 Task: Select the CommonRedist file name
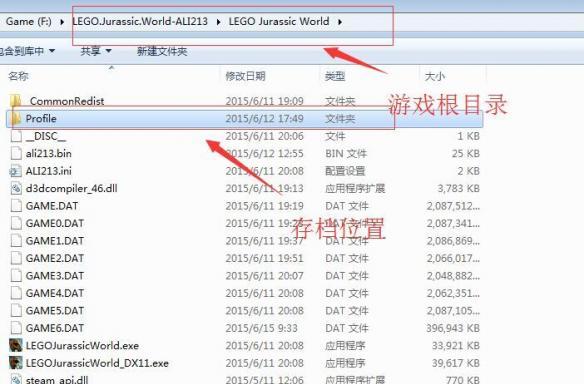click(x=67, y=101)
